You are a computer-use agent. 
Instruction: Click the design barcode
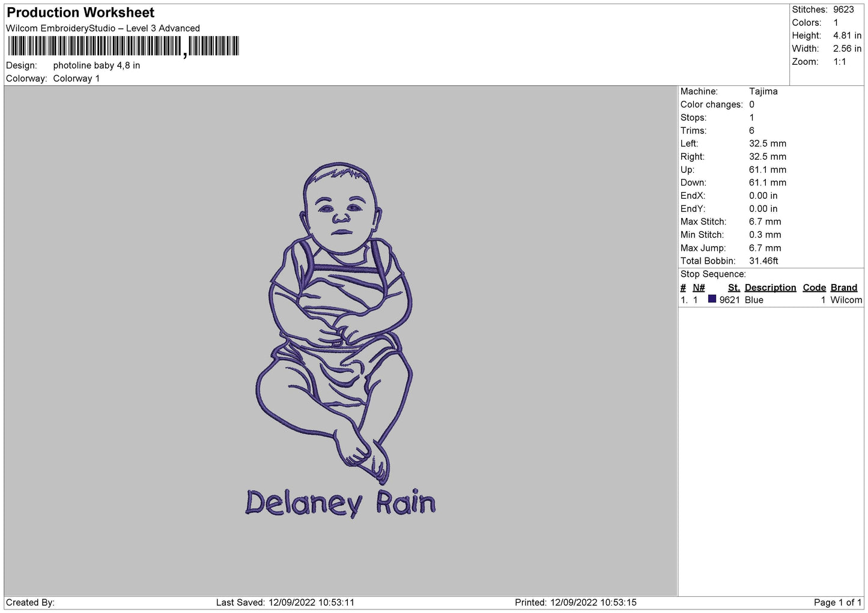123,46
